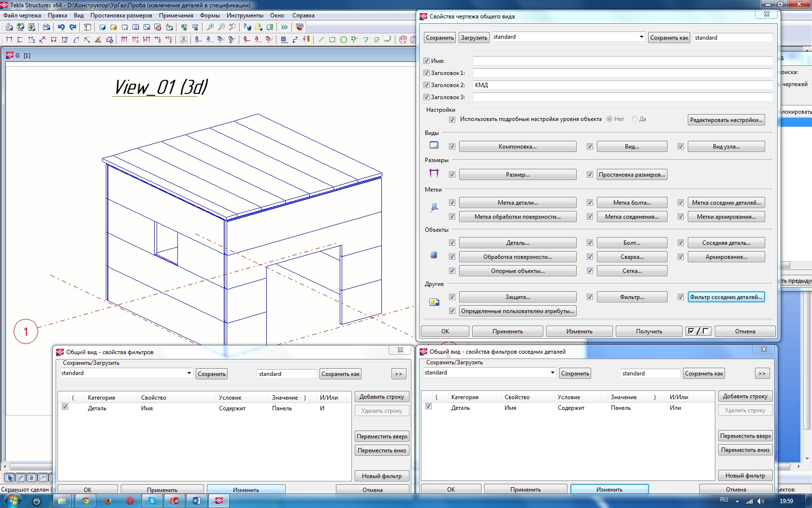Open the standard dropdown in filter properties dialog
The image size is (812, 508).
click(x=189, y=373)
